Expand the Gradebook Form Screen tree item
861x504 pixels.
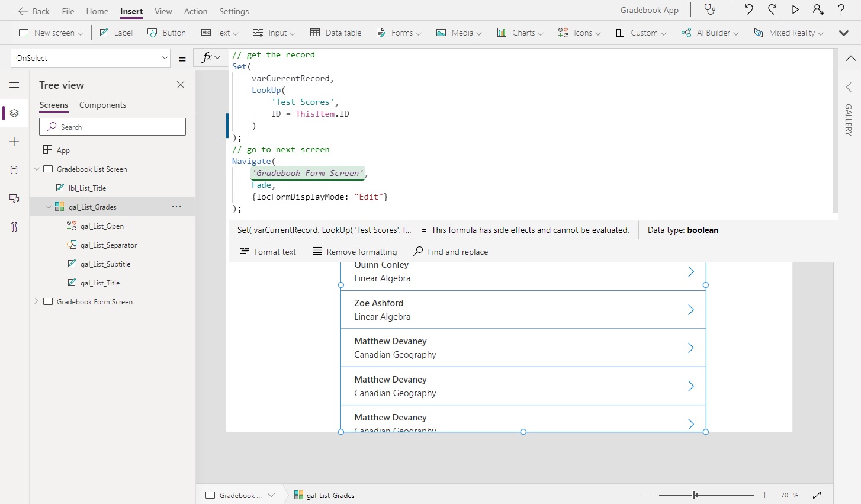[x=36, y=301]
